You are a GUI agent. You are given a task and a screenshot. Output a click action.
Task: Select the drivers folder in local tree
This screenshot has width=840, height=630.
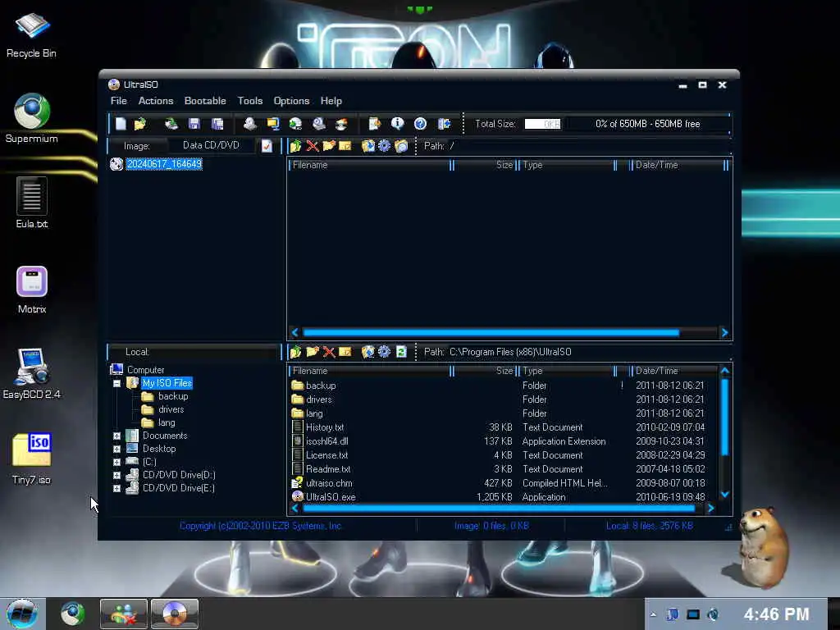pos(171,409)
